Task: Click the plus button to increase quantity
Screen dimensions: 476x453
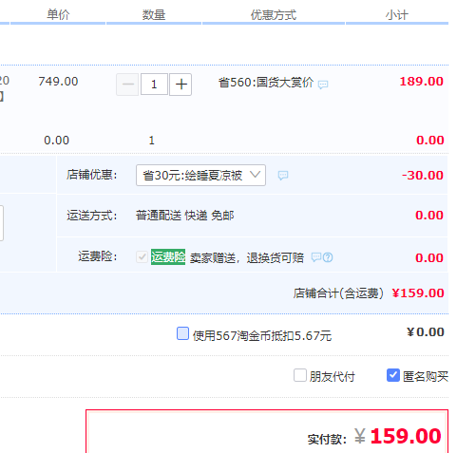Action: pos(181,85)
